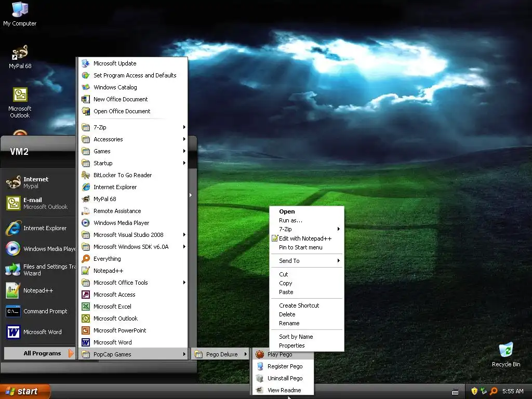Open My Computer desktop icon
This screenshot has height=399, width=532.
coord(20,14)
